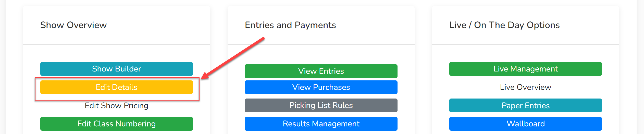Open Picking List Rules
Viewport: 644px width, 134px height.
click(x=321, y=105)
